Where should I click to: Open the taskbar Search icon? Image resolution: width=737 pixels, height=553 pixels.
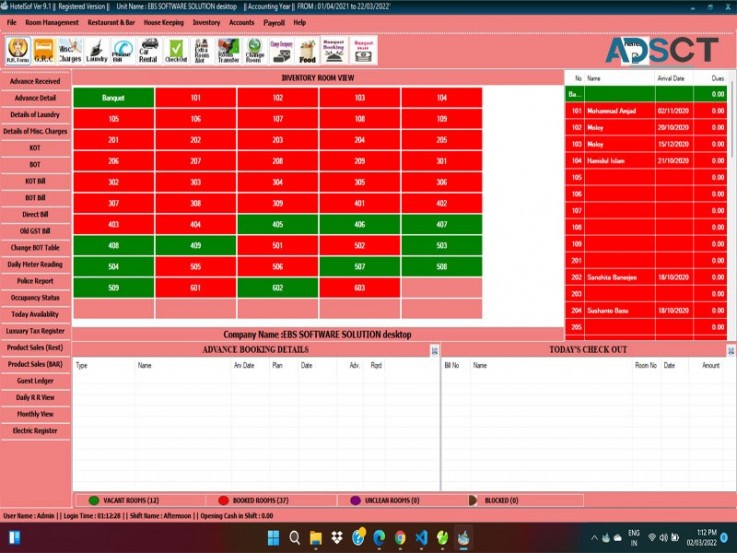tap(295, 537)
